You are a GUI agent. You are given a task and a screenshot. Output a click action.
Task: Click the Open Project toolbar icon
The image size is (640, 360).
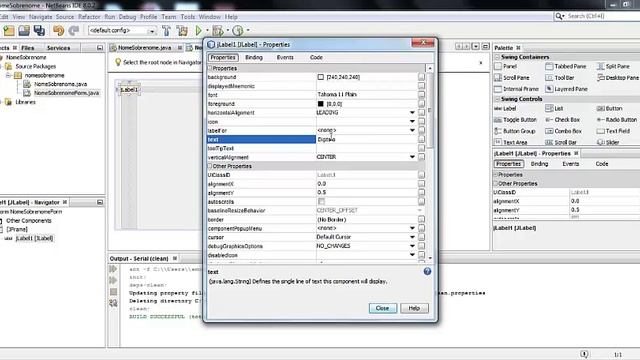[x=24, y=31]
